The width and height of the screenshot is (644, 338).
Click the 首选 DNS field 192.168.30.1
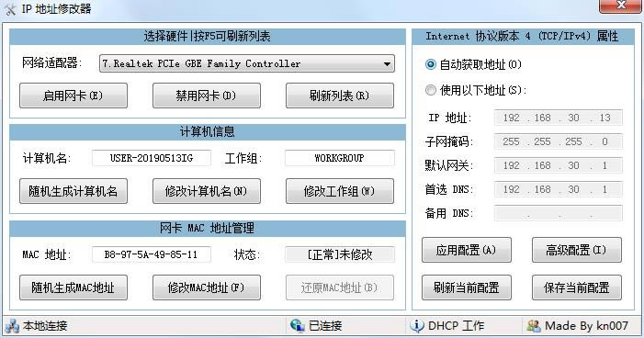559,189
